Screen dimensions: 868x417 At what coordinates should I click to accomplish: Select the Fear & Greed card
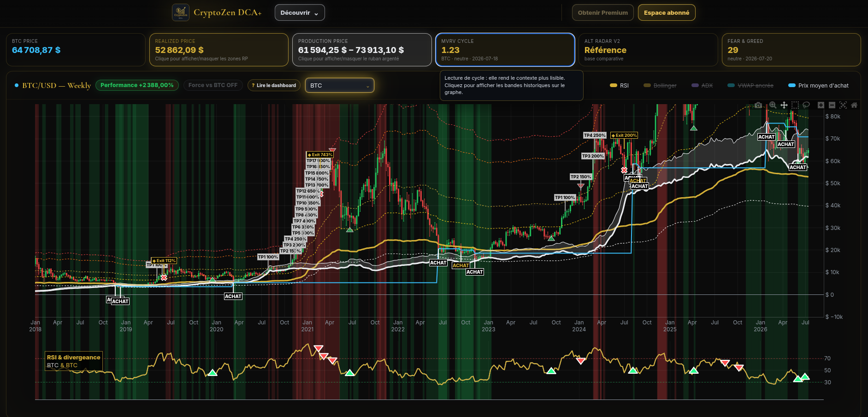(x=791, y=50)
